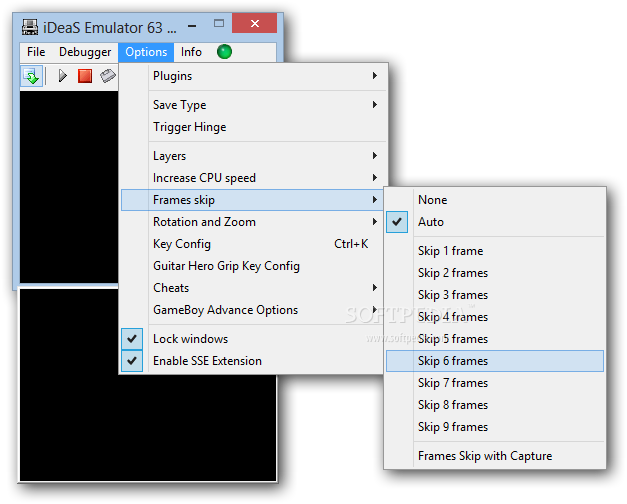Stop emulation with the red square icon
Image resolution: width=627 pixels, height=504 pixels.
pyautogui.click(x=85, y=76)
